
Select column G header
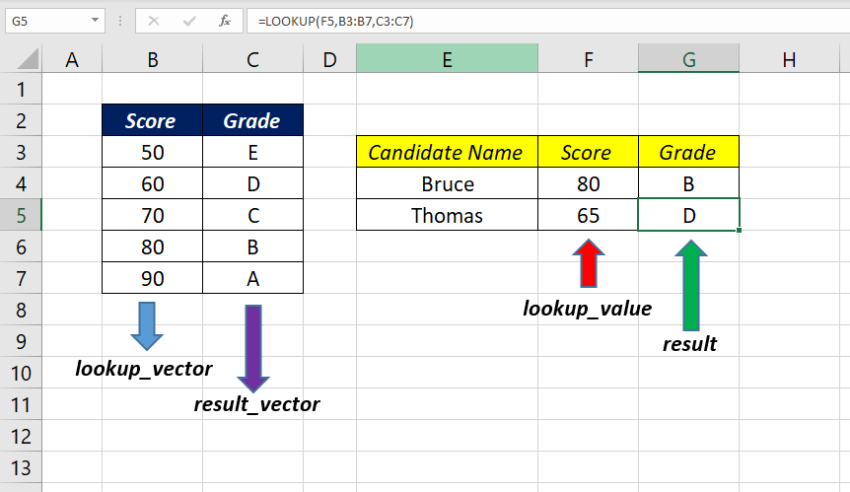pyautogui.click(x=689, y=60)
